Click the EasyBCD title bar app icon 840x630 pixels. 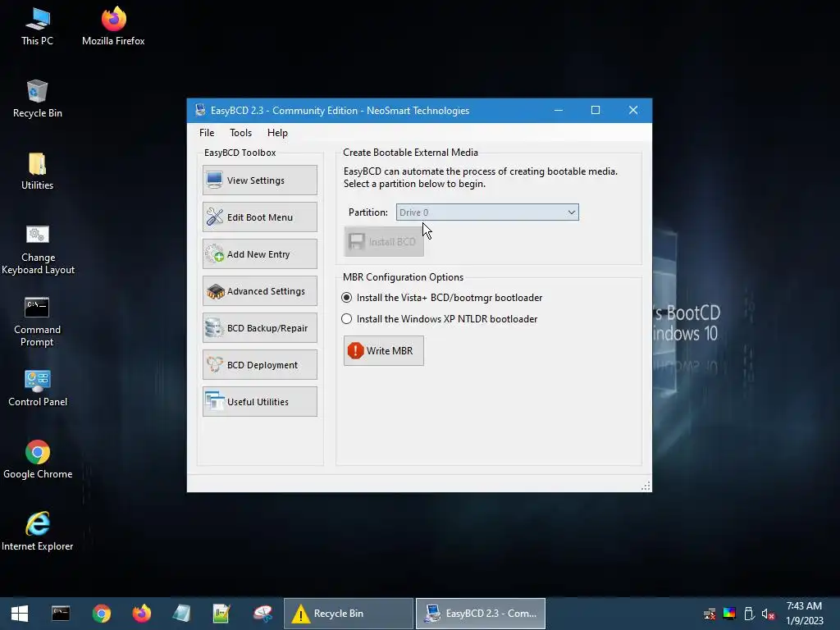click(x=200, y=111)
